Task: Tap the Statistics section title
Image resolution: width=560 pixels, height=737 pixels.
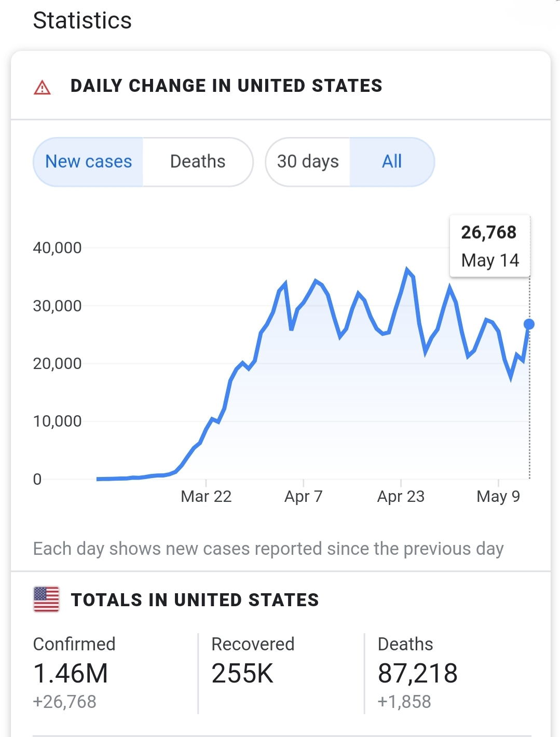Action: pos(83,21)
